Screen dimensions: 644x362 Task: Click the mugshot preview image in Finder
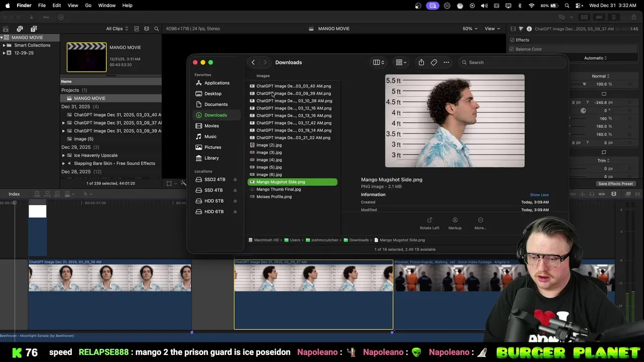click(x=455, y=121)
